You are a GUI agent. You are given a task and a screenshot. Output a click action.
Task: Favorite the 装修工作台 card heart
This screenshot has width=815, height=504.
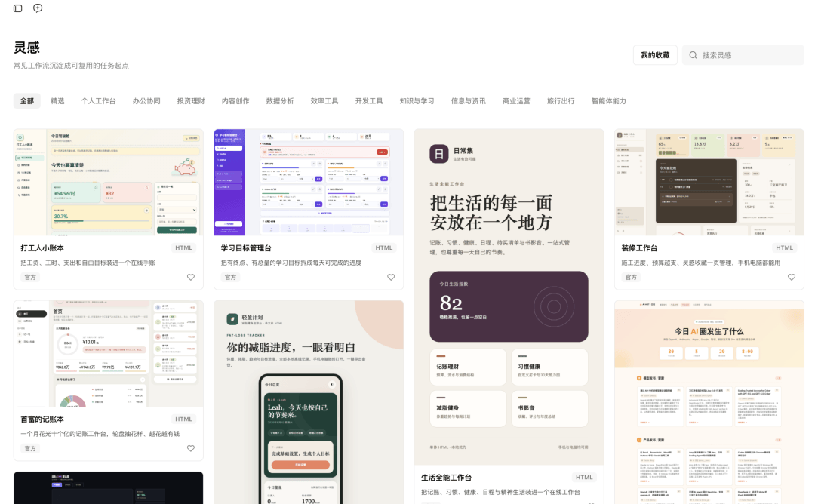(x=791, y=277)
